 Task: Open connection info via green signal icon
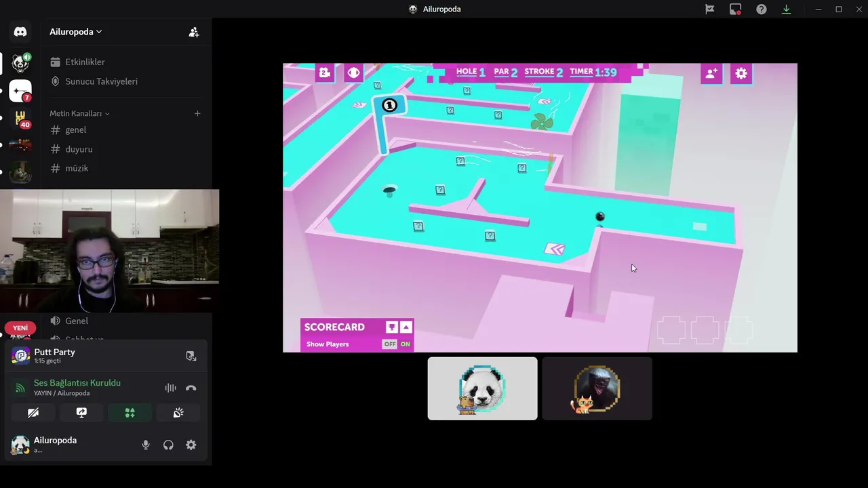[20, 388]
